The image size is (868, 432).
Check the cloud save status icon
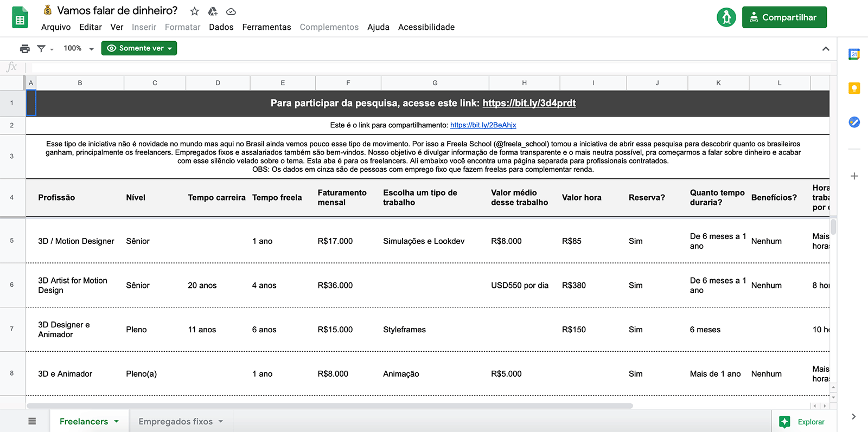tap(231, 11)
